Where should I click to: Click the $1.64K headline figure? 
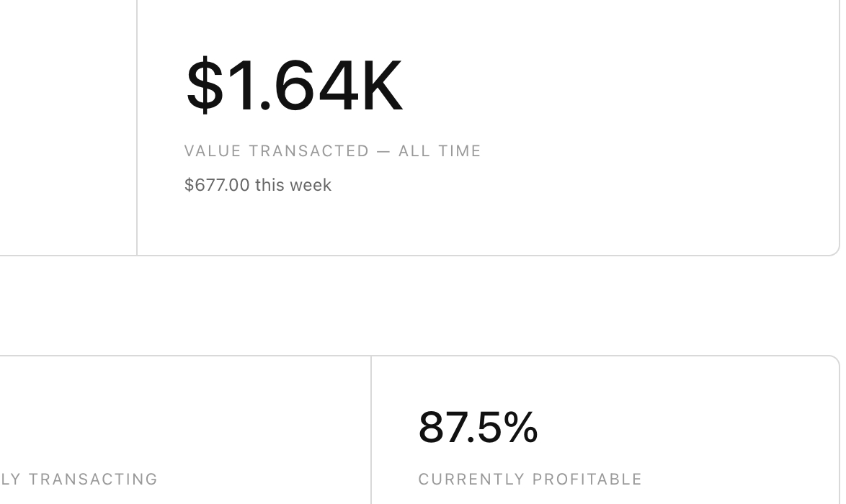[293, 86]
